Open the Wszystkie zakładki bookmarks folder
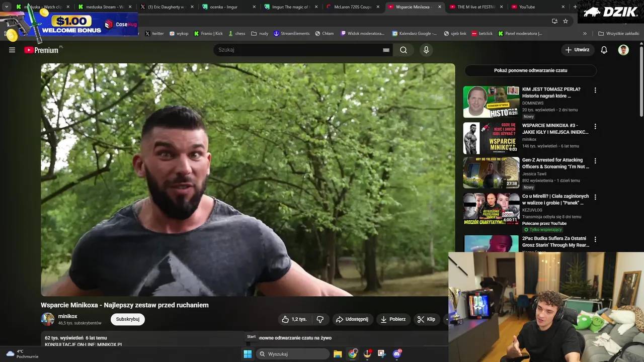 [x=618, y=34]
